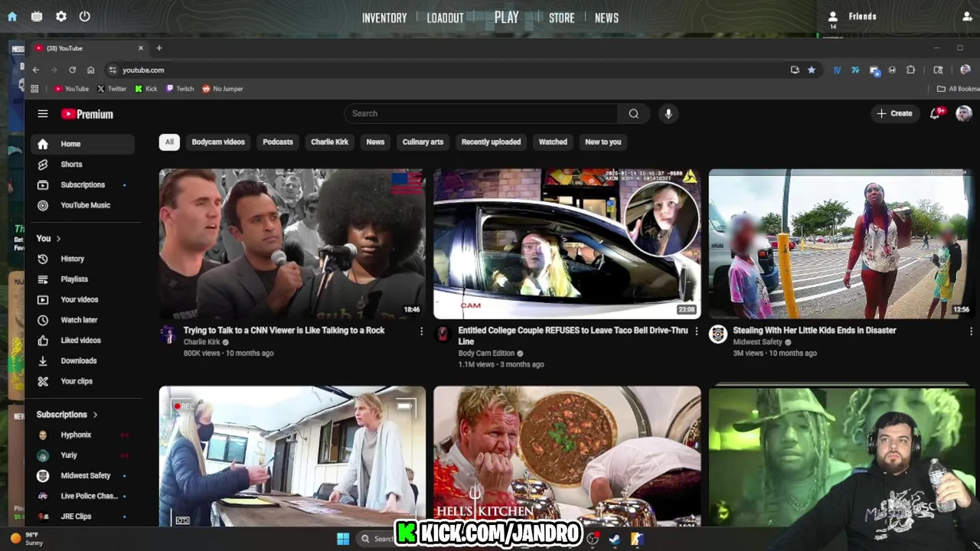This screenshot has width=980, height=551.
Task: Open All Bookmarks folder
Action: pos(959,89)
